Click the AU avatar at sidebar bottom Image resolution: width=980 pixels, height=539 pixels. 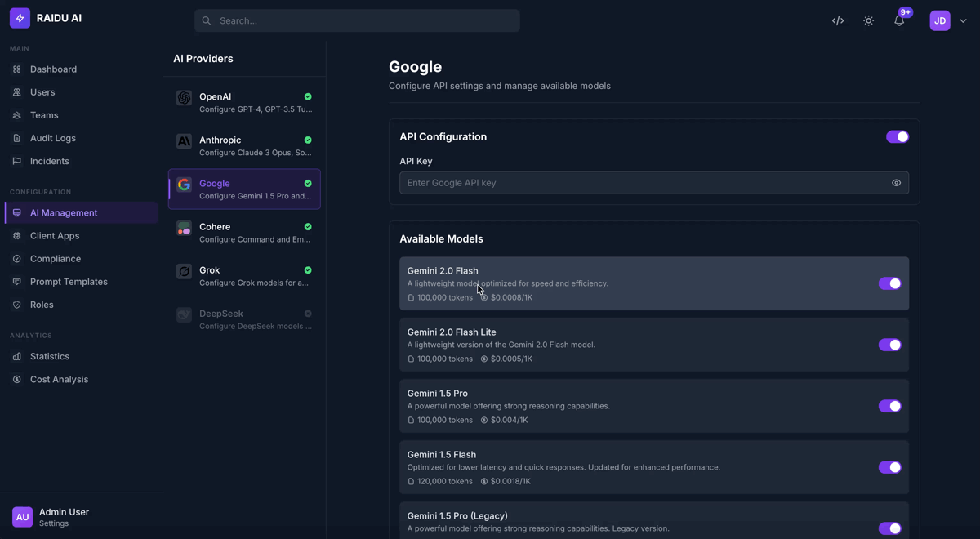22,517
